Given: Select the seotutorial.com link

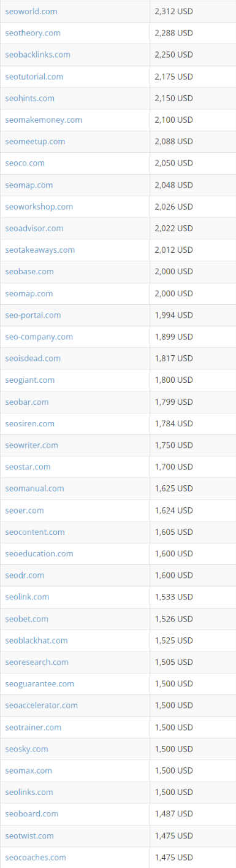Looking at the screenshot, I should coord(34,77).
